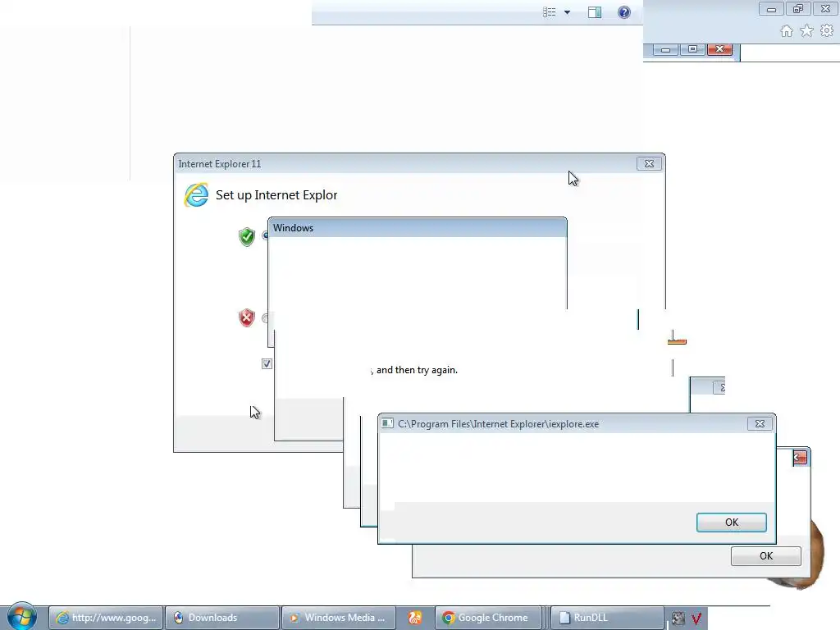
Task: Close the Internet Explorer 11 setup dialog
Action: tap(649, 164)
